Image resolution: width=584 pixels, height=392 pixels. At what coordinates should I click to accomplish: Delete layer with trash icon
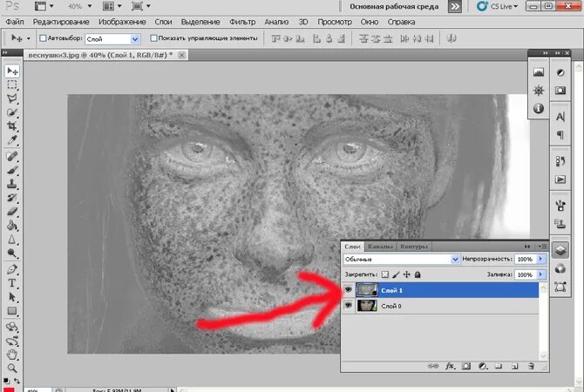coord(532,367)
